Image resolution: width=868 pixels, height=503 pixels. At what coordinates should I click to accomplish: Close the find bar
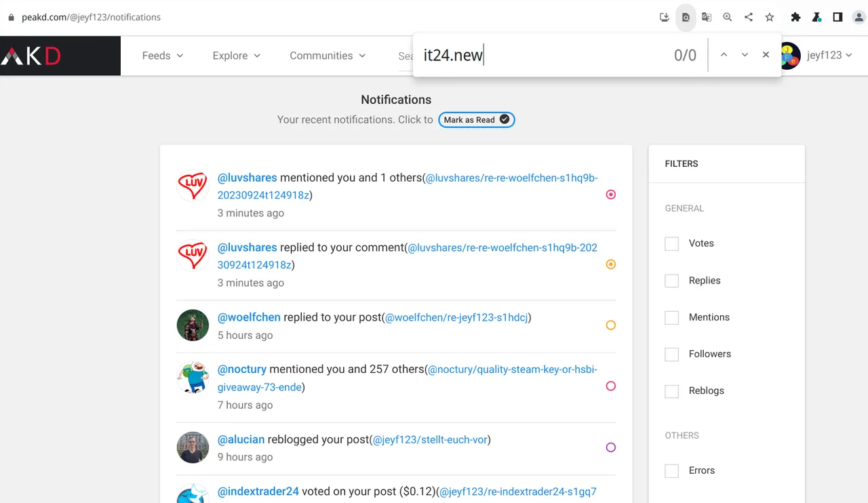pyautogui.click(x=766, y=55)
